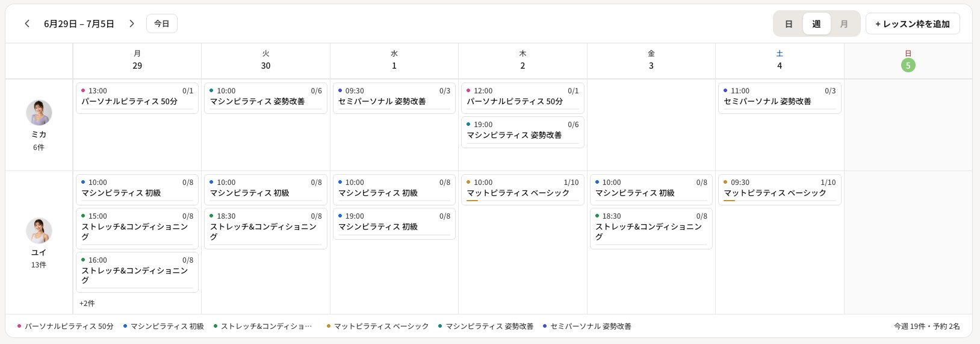Click legend item ストレッチ&コンディショ…
Image resolution: width=980 pixels, height=344 pixels.
(x=262, y=327)
